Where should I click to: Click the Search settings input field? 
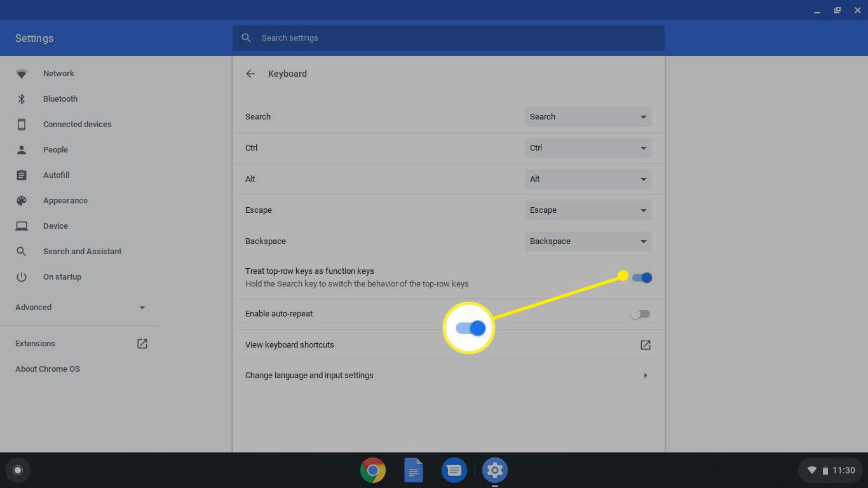pos(448,38)
